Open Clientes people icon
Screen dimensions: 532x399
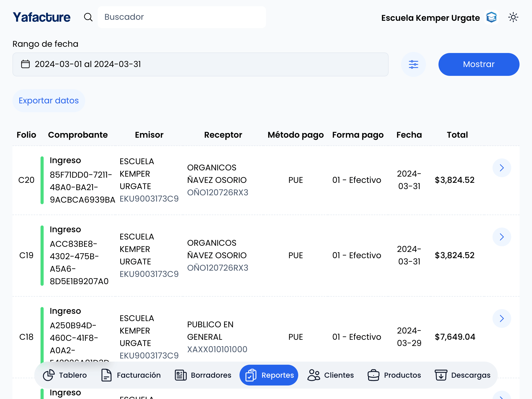pyautogui.click(x=314, y=375)
